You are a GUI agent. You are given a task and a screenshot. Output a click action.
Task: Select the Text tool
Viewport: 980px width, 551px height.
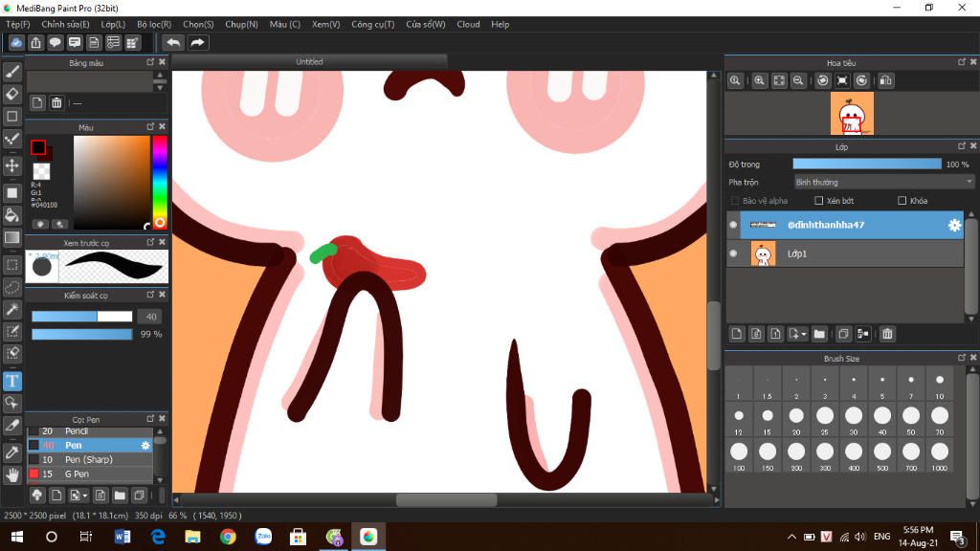point(12,381)
